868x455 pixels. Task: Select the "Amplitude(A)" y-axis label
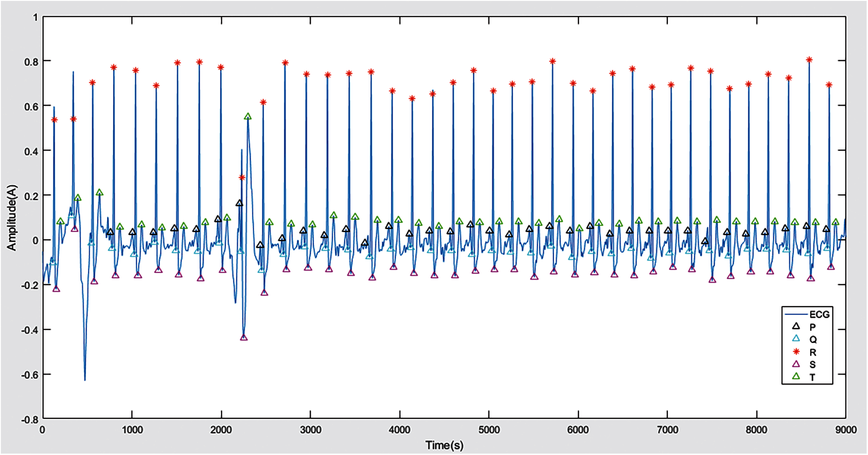[11, 217]
